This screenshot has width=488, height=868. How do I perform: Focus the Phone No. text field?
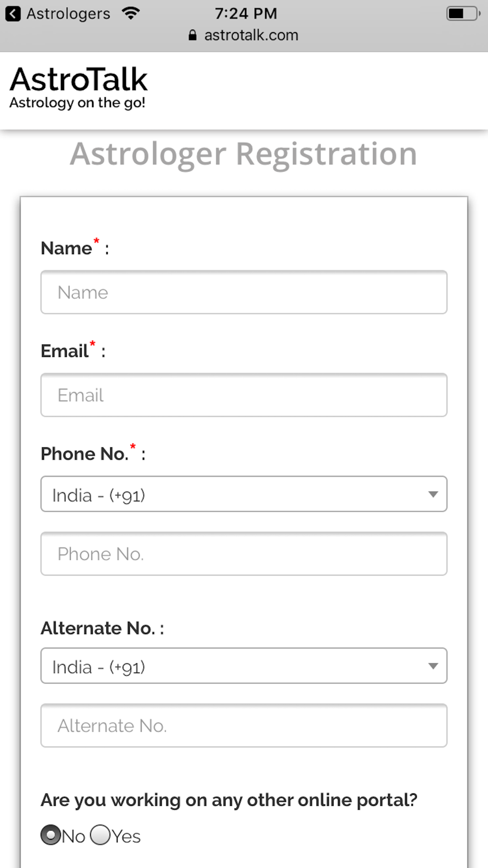tap(244, 554)
